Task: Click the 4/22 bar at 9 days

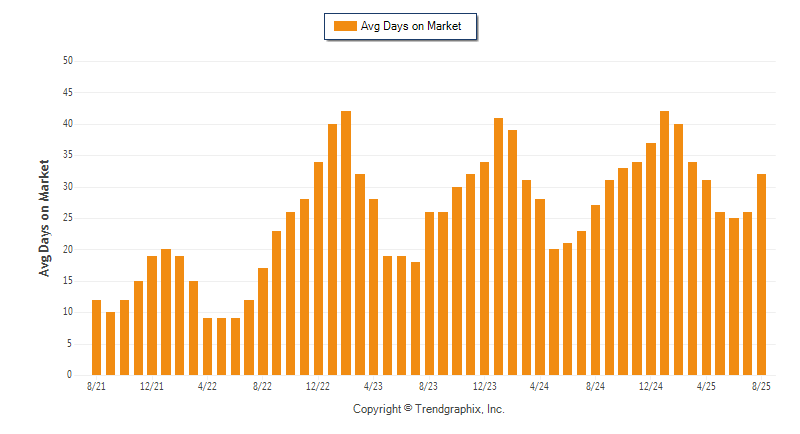Action: coord(207,347)
